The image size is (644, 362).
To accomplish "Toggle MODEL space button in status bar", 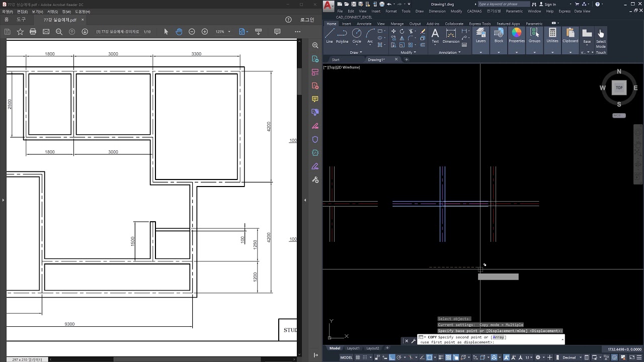I will (x=346, y=357).
